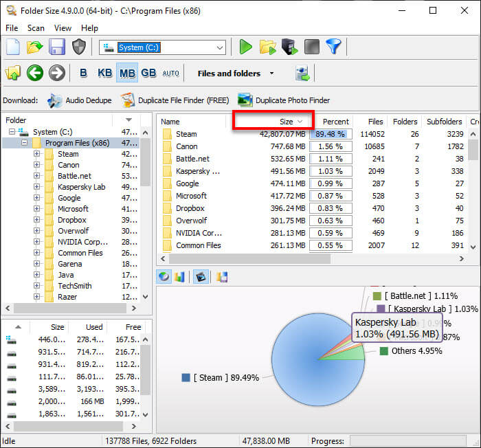The width and height of the screenshot is (481, 448).
Task: Display sizes in MB
Action: (127, 73)
